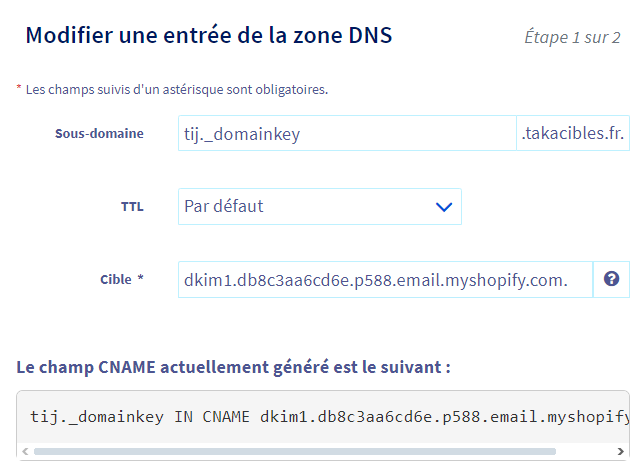Click the "Par défaut" text in TTL field
Viewport: 644px width, 476px height.
[224, 207]
